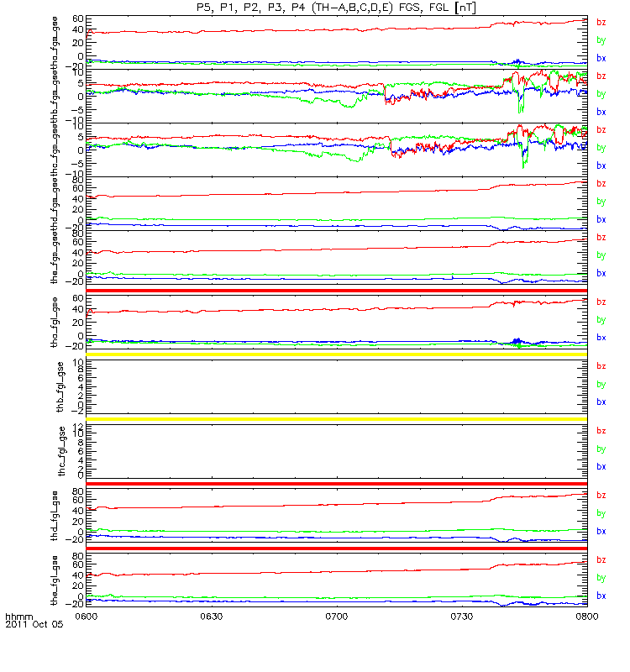
Task: Click the thd_fgl_gse y-axis label
Action: [55, 516]
